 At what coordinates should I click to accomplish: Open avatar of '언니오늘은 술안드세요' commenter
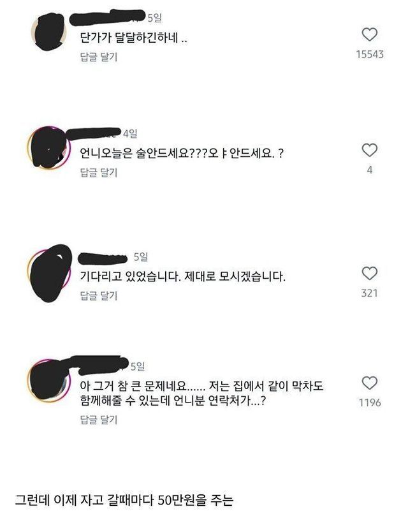pos(49,148)
